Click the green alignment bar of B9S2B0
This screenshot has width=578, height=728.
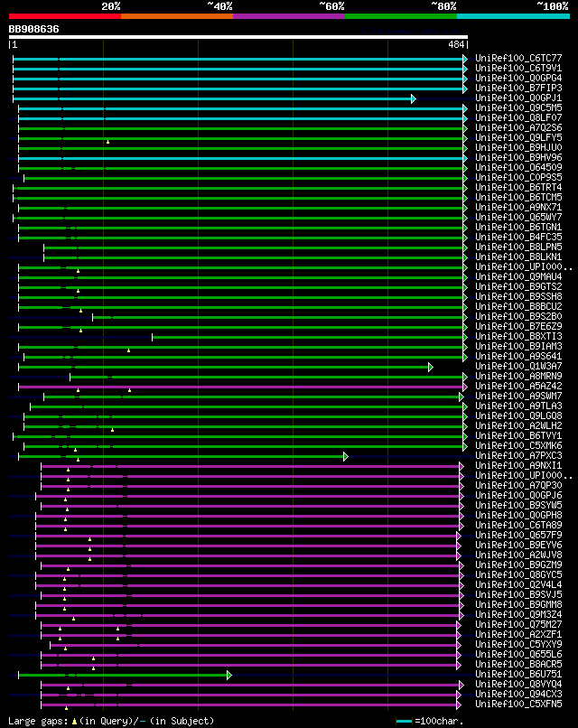click(277, 318)
